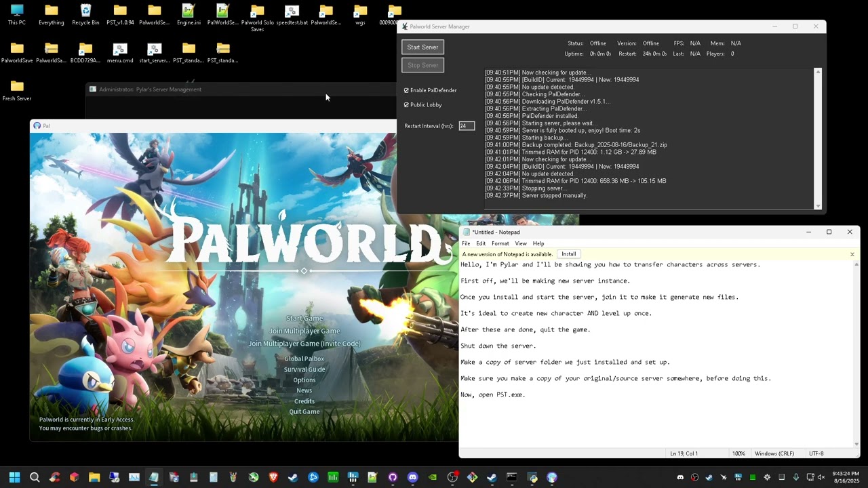Screen dimensions: 868x488
Task: Select BCDD729A folder shortcut on desktop
Action: [85, 53]
